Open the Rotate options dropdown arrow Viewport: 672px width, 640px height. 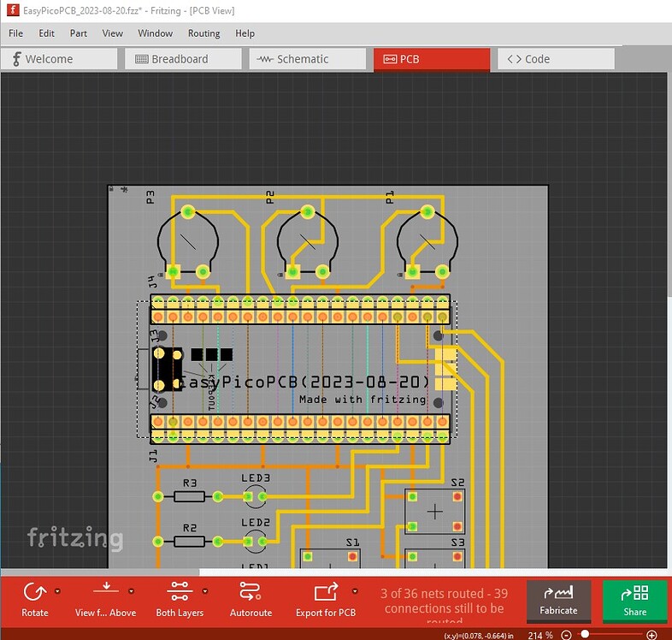[57, 591]
